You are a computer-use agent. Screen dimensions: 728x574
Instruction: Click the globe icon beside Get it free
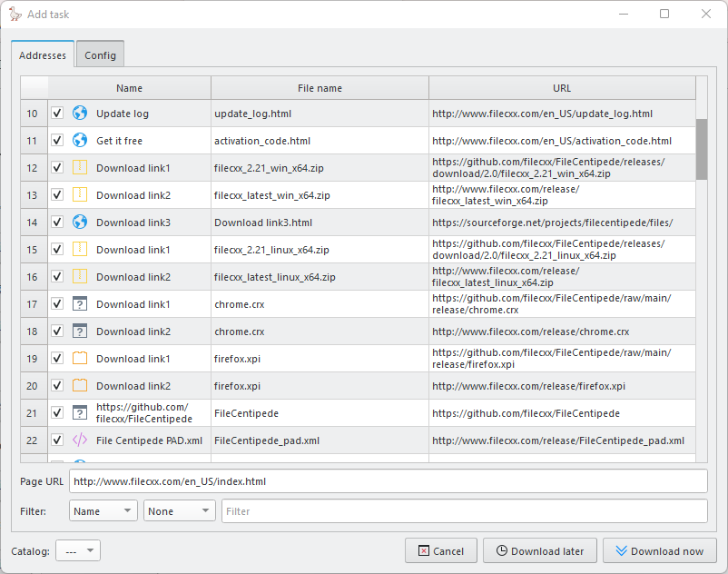pyautogui.click(x=80, y=141)
